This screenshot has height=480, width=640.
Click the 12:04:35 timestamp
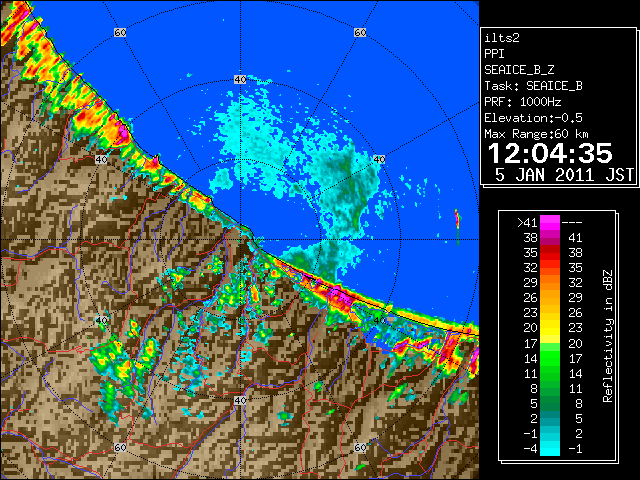(x=550, y=153)
